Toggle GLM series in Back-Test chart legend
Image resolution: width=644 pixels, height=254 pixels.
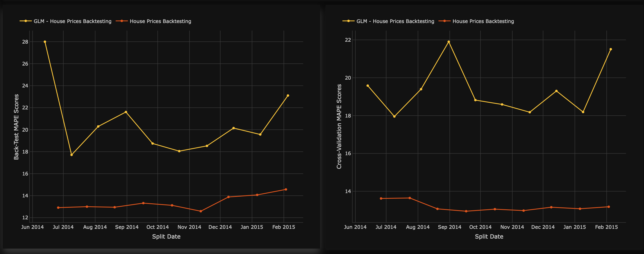(72, 21)
